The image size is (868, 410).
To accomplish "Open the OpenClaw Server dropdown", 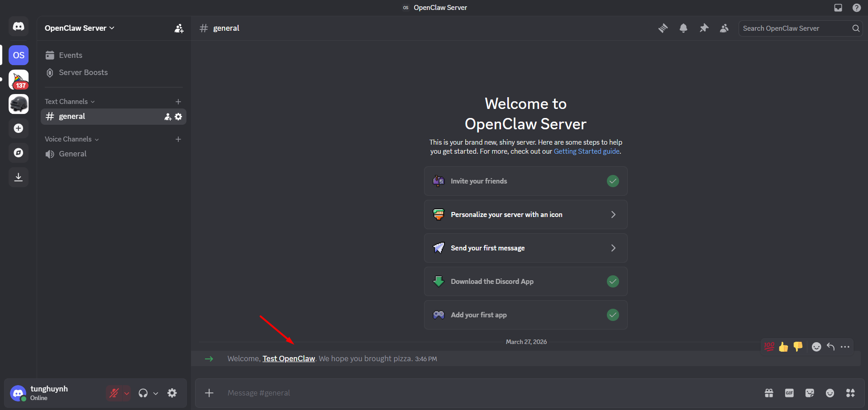I will pos(79,28).
